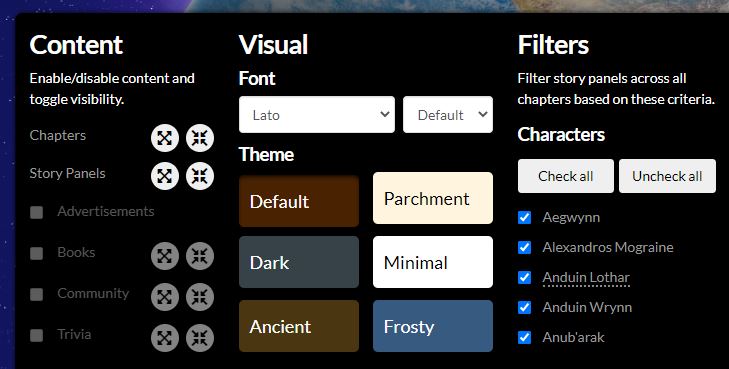Click the Chapters label

click(58, 135)
